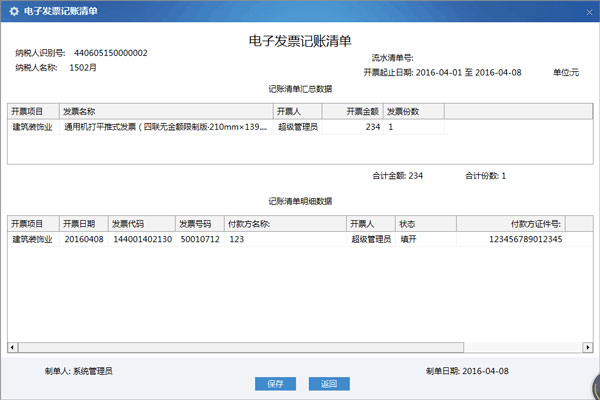Click the right arrow of horizontal scrollbar
The width and height of the screenshot is (600, 400).
coord(586,347)
